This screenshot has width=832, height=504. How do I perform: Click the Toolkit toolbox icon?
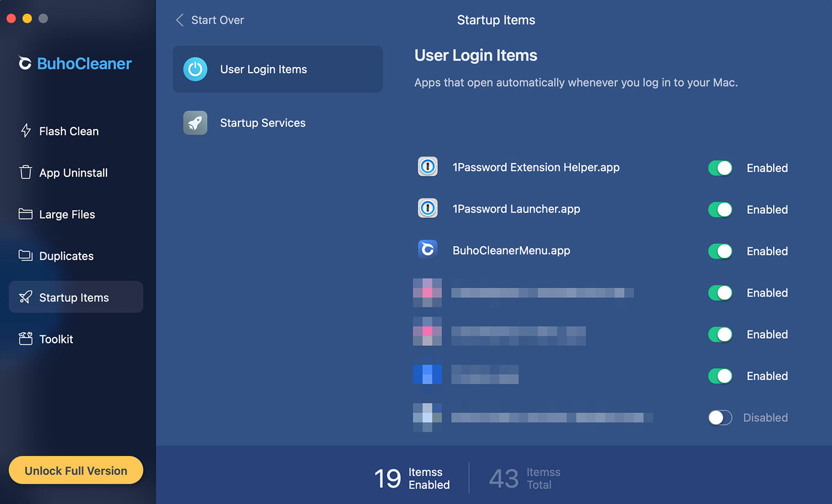[26, 339]
